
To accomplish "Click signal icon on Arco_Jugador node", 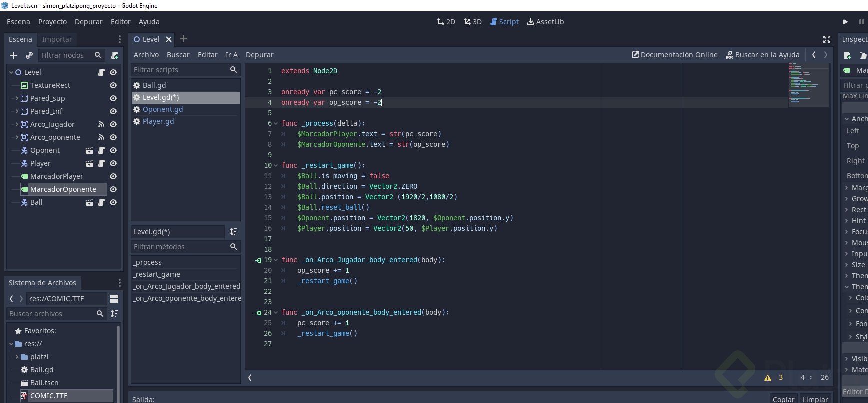I will (101, 124).
